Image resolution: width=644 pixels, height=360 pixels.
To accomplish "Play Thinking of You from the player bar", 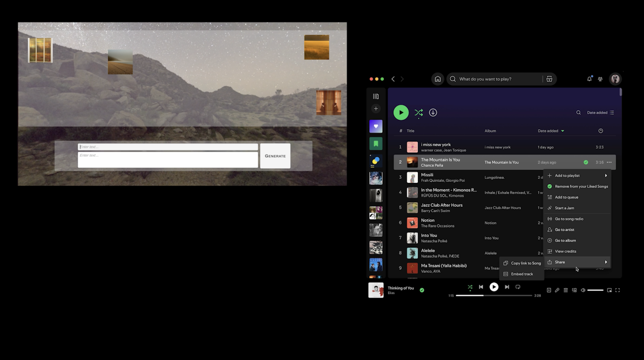I will [494, 287].
